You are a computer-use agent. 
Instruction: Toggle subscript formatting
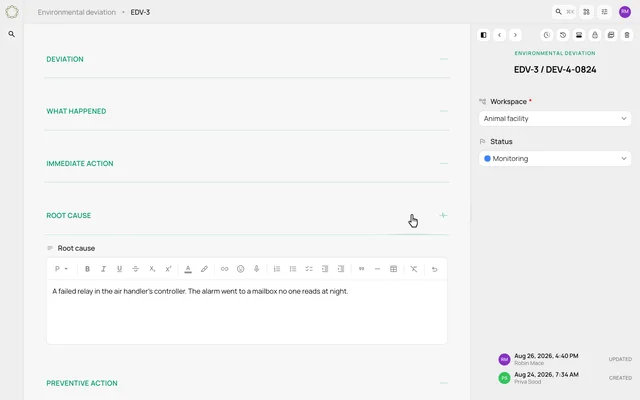pyautogui.click(x=152, y=269)
